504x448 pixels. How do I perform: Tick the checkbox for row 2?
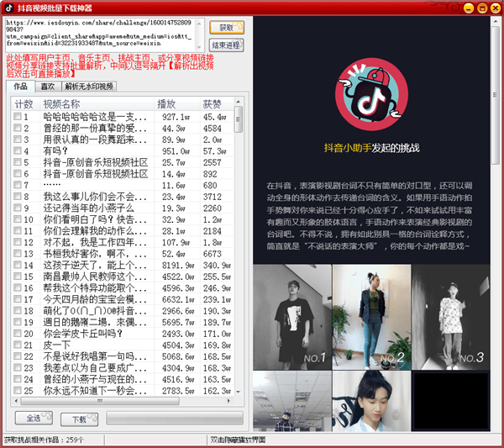(18, 128)
